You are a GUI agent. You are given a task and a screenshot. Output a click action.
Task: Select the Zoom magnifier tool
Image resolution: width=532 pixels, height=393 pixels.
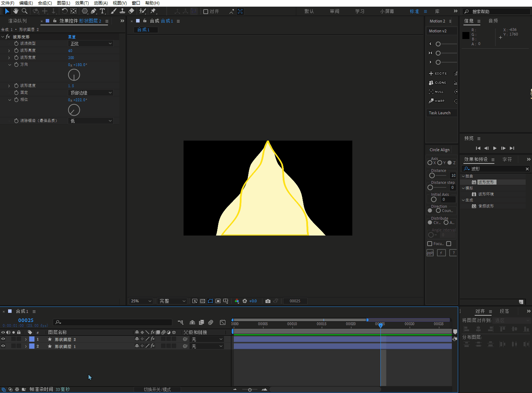25,11
